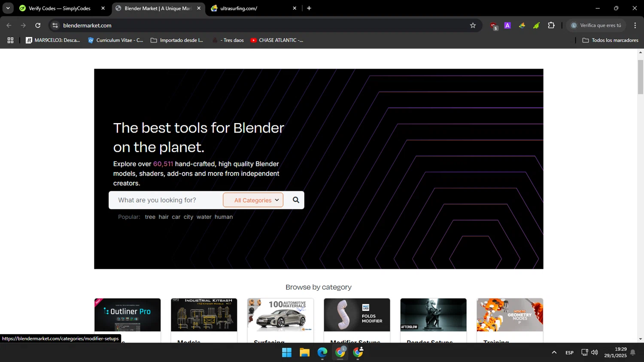Open Microsoft Edge from the taskbar
Viewport: 644px width, 362px height.
point(322,353)
